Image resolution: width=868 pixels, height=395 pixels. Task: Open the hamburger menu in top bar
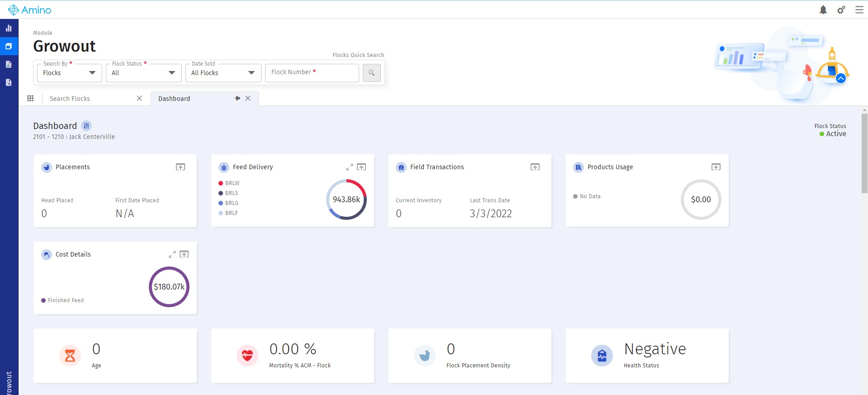[x=859, y=10]
